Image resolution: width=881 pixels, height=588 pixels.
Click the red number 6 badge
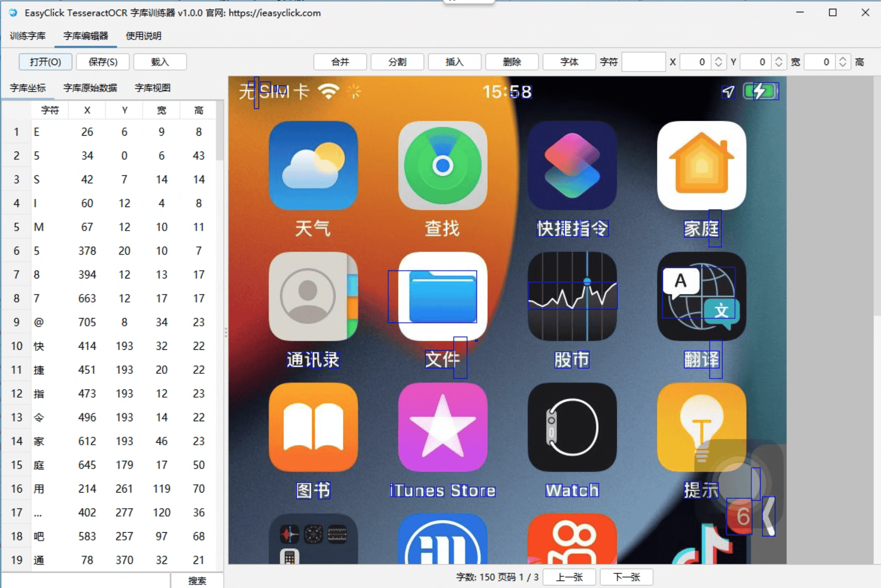(740, 516)
